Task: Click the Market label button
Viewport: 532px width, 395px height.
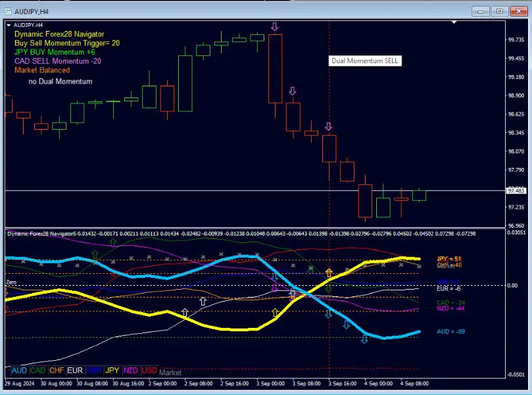Action: (170, 373)
